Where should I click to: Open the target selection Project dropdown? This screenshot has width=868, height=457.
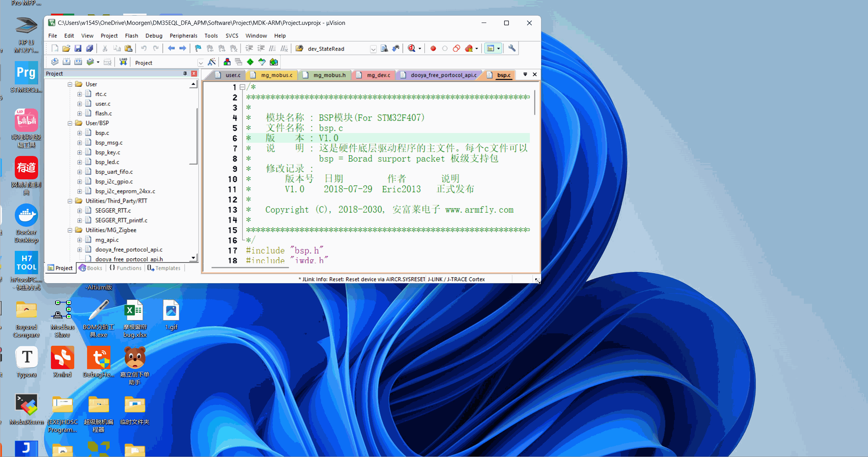pyautogui.click(x=201, y=63)
